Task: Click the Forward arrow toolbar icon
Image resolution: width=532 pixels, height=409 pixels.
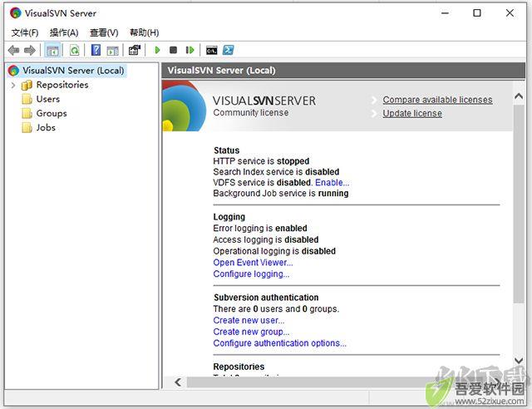Action: pyautogui.click(x=30, y=51)
